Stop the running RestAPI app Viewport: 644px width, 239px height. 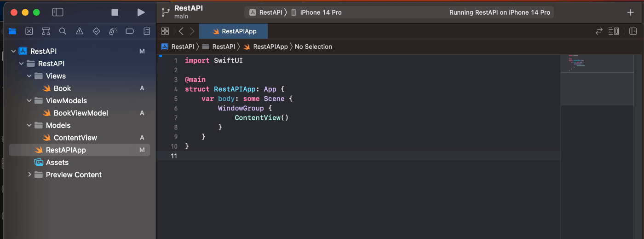(115, 12)
